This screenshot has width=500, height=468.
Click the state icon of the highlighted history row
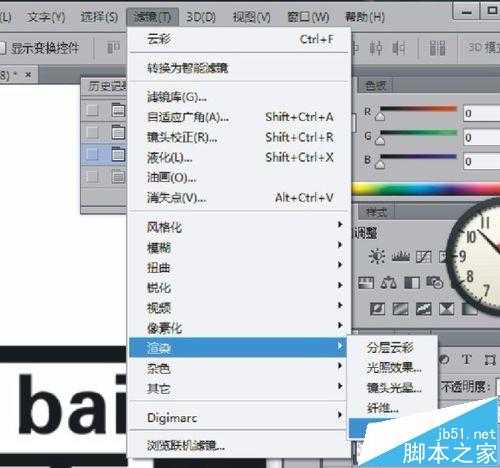point(118,154)
